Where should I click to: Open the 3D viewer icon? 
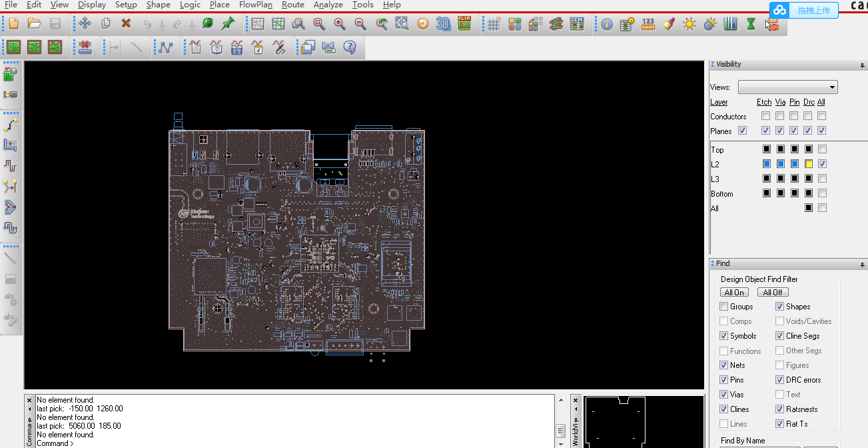[443, 24]
